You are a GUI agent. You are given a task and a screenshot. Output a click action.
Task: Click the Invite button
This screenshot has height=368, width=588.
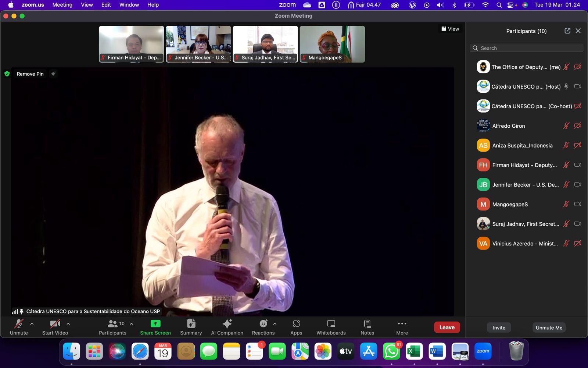[499, 328]
